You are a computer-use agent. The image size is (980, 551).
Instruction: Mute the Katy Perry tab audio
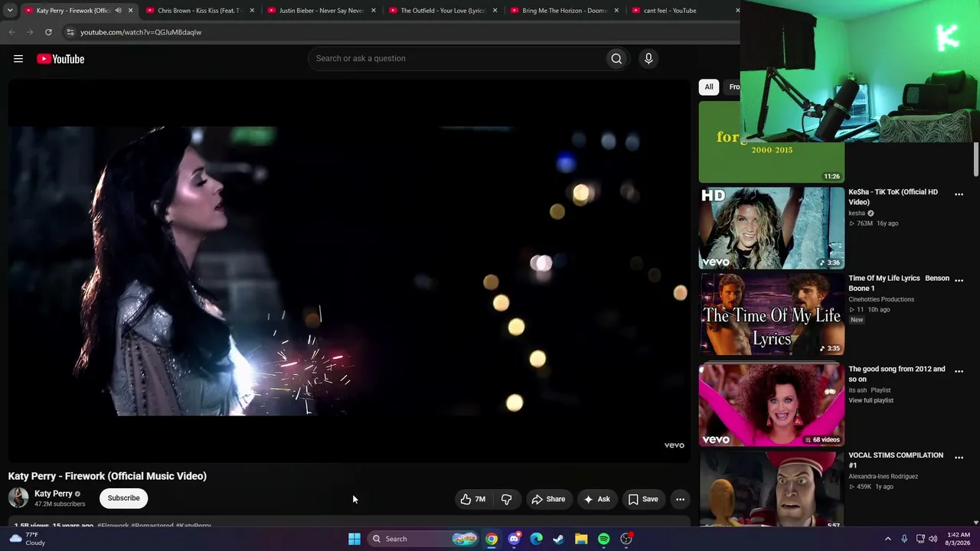click(x=118, y=11)
